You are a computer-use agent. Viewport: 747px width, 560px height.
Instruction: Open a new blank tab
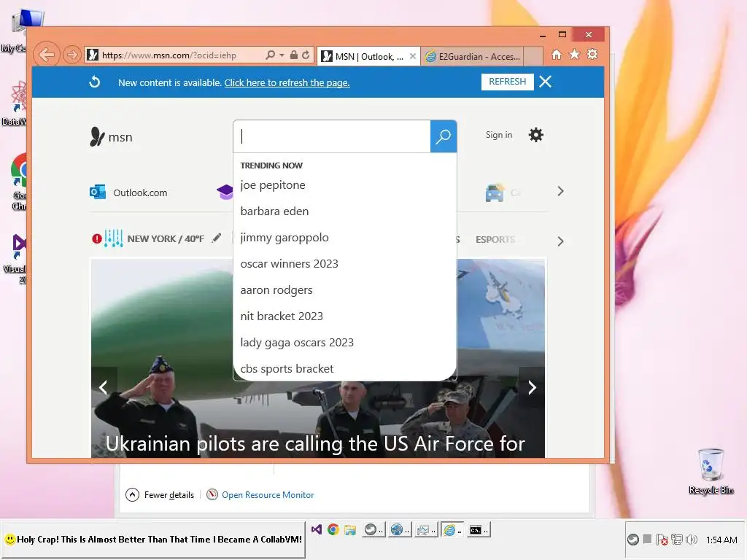[x=533, y=57]
